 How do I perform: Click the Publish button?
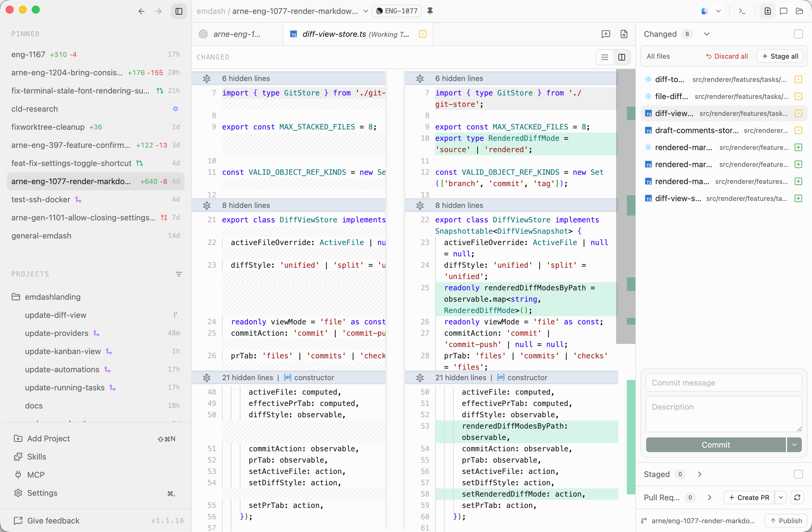tap(786, 520)
